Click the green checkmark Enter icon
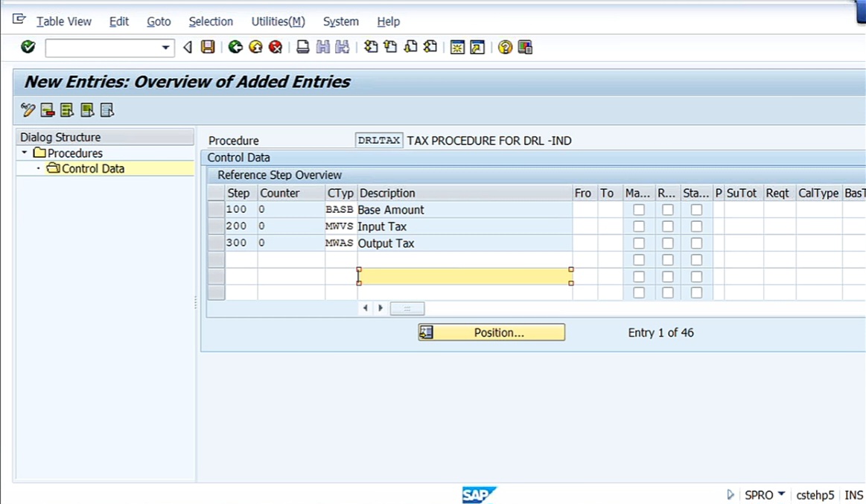 click(28, 47)
